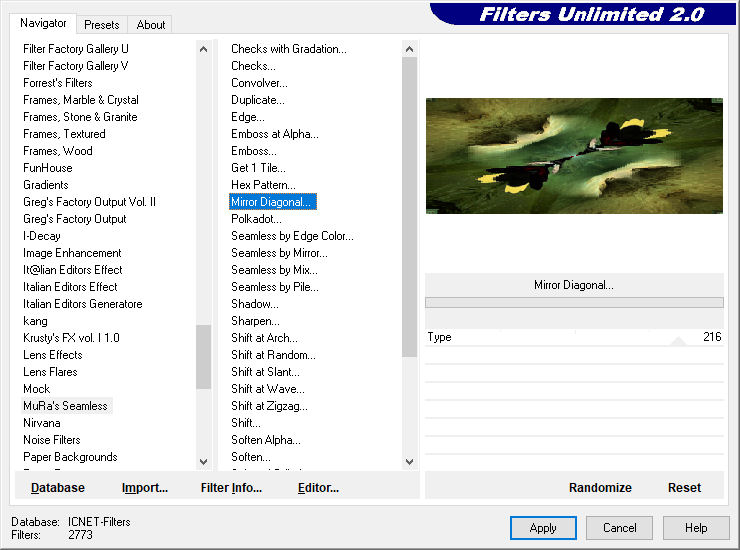Select Mock category
The width and height of the screenshot is (740, 550).
click(36, 389)
